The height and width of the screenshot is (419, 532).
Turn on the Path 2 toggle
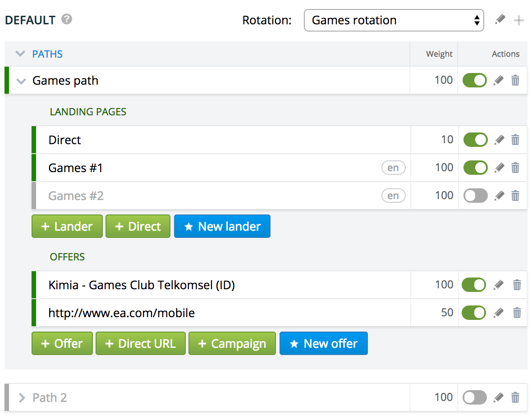[475, 397]
